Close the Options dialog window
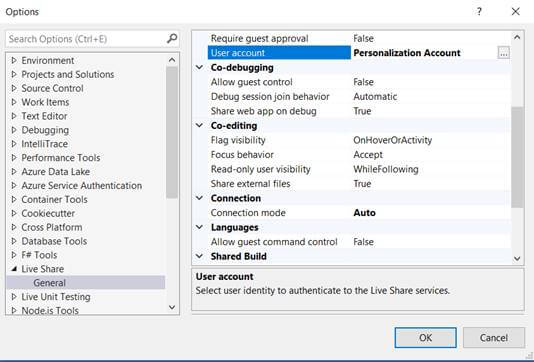The image size is (534, 362). (516, 12)
